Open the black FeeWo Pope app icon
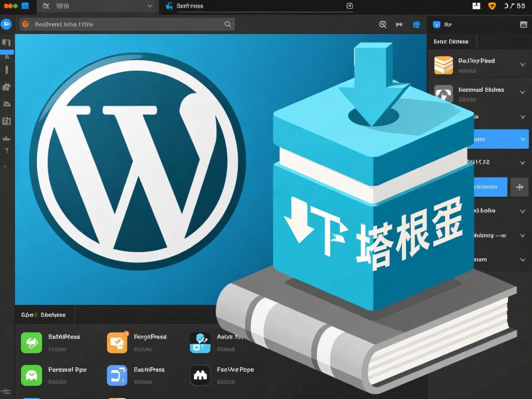532x399 pixels. (x=200, y=375)
